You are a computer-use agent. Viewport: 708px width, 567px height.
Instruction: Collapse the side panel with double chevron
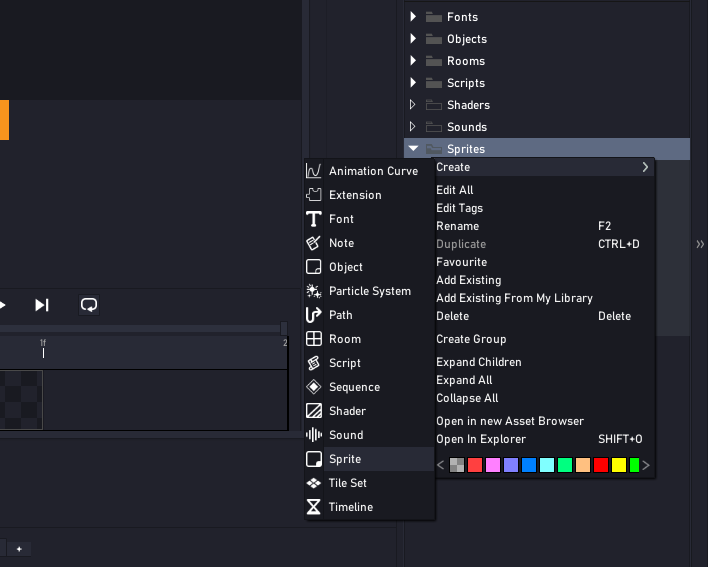(700, 244)
